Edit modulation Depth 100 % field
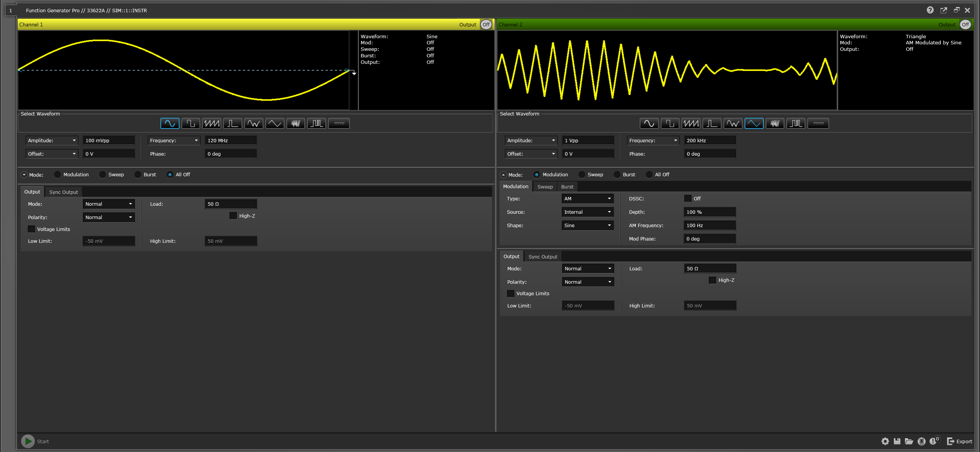Screen dimensions: 980x452 [710, 212]
